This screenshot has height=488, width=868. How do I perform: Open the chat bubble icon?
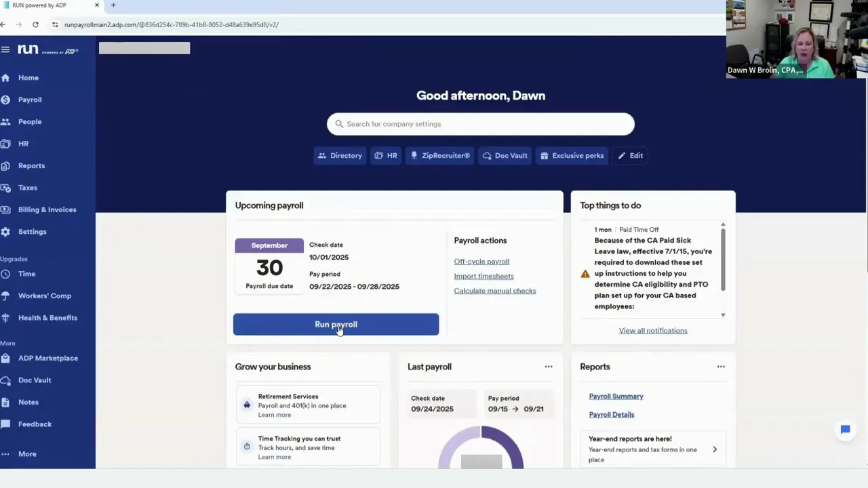pyautogui.click(x=845, y=430)
